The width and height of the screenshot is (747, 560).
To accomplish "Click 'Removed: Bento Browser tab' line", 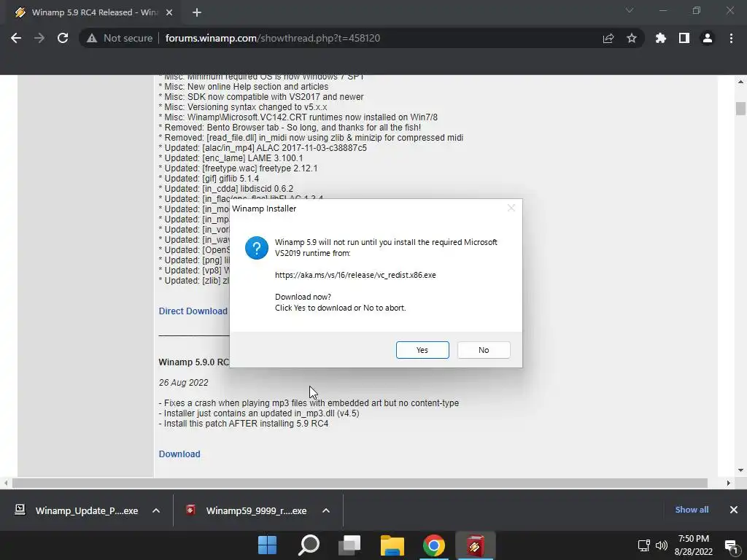I will click(x=290, y=128).
